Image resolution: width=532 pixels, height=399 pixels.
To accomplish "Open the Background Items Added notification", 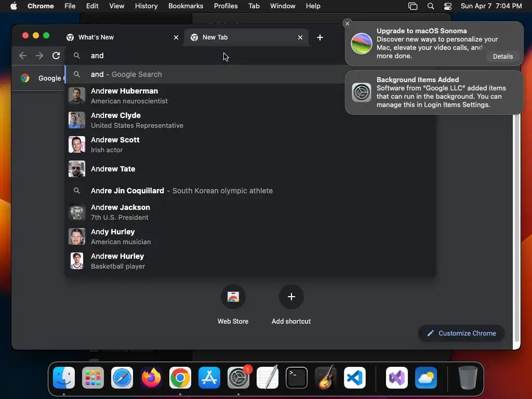I will (x=434, y=92).
